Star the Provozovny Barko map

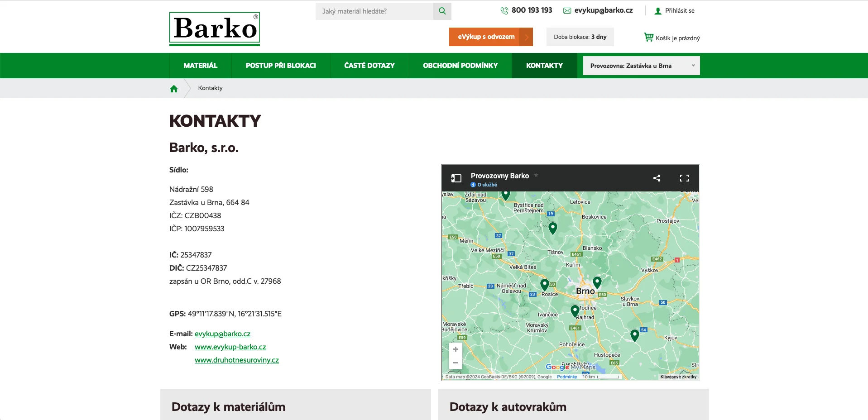(536, 175)
